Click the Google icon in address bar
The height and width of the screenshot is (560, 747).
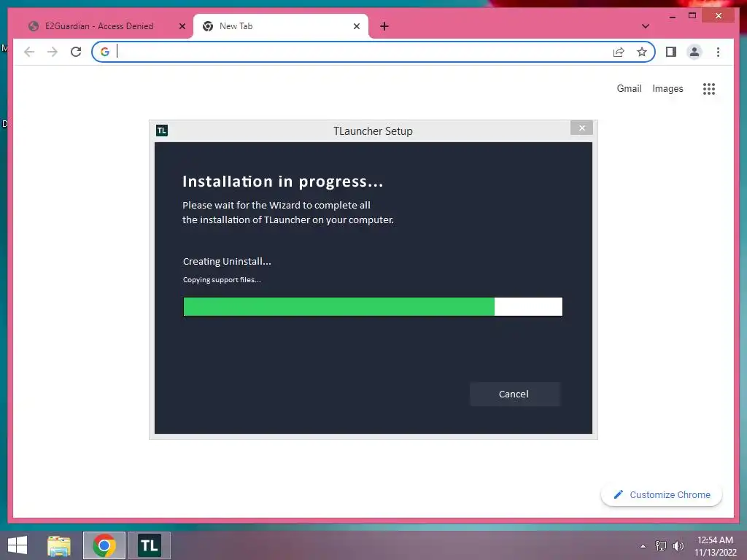coord(105,52)
